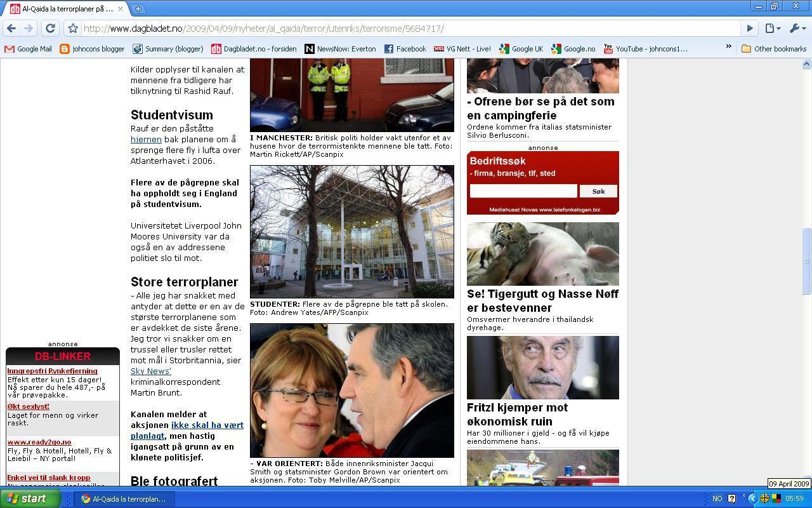The image size is (812, 508).
Task: Open 'Fritzl kjemper mot økonomisk ruin' headline
Action: point(518,415)
